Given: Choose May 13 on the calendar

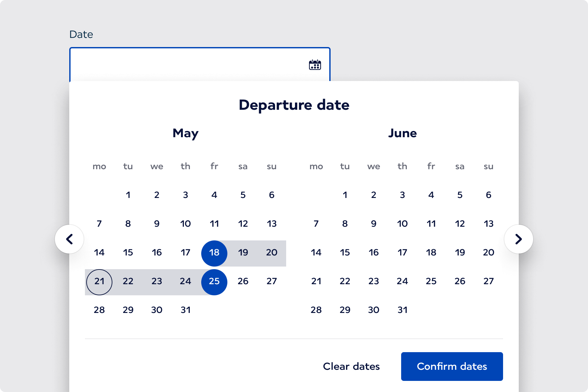Looking at the screenshot, I should tap(272, 224).
